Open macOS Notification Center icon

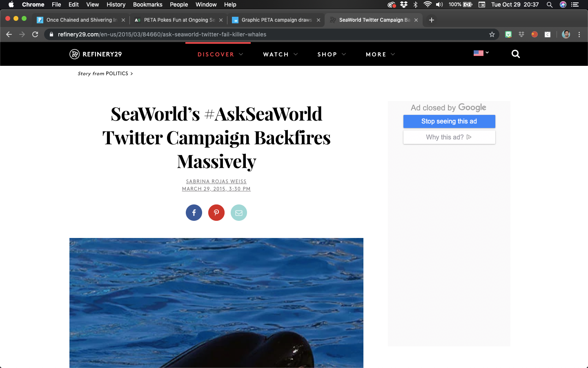coord(575,4)
